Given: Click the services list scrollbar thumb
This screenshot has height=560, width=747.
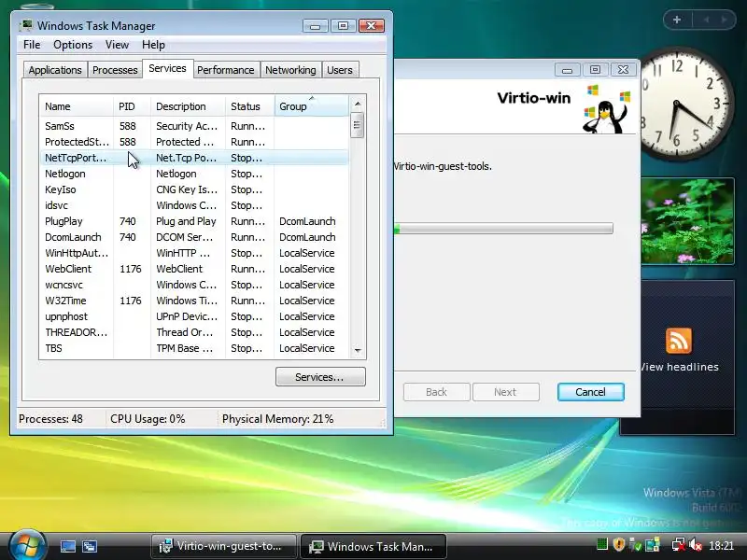Looking at the screenshot, I should (x=358, y=125).
